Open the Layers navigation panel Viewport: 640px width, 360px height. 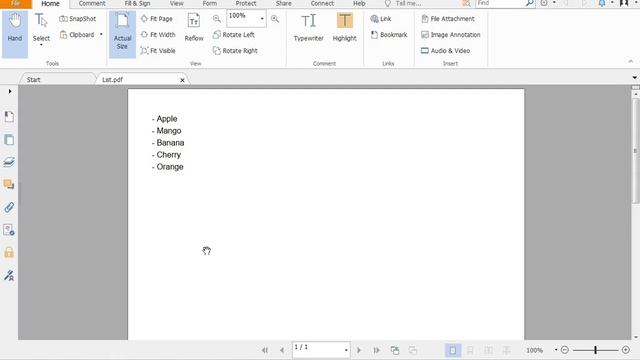9,162
